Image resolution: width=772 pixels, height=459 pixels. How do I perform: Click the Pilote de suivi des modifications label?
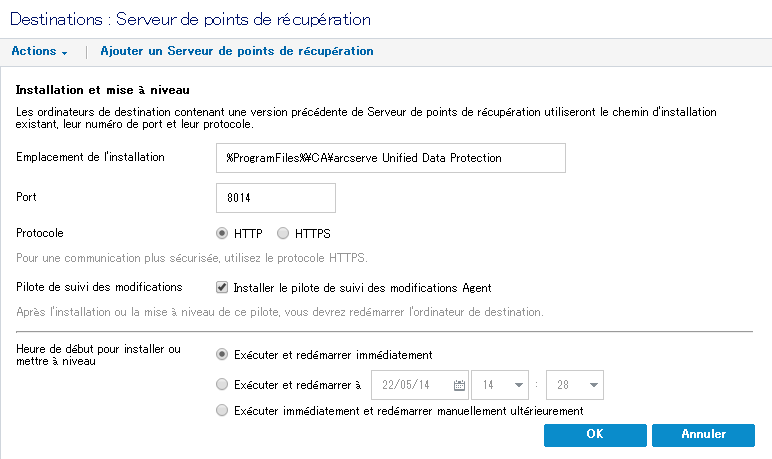tap(99, 288)
